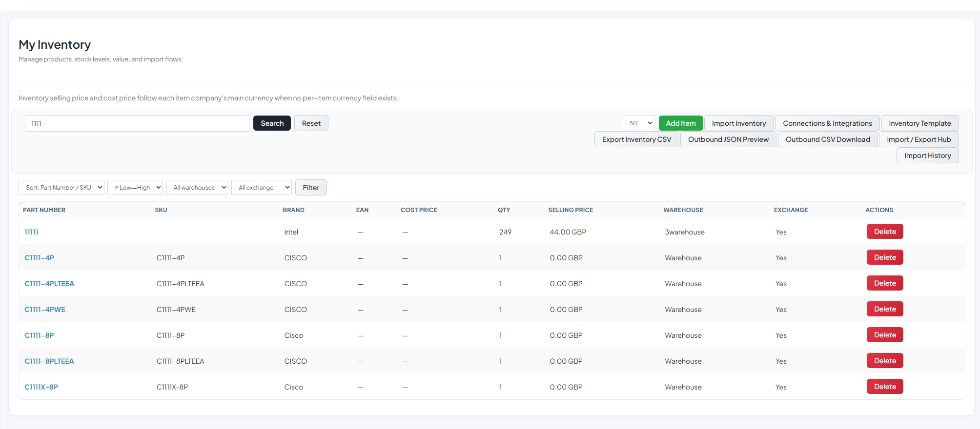Open the page size dropdown showing 50
Viewport: 980px width, 429px height.
(x=638, y=123)
